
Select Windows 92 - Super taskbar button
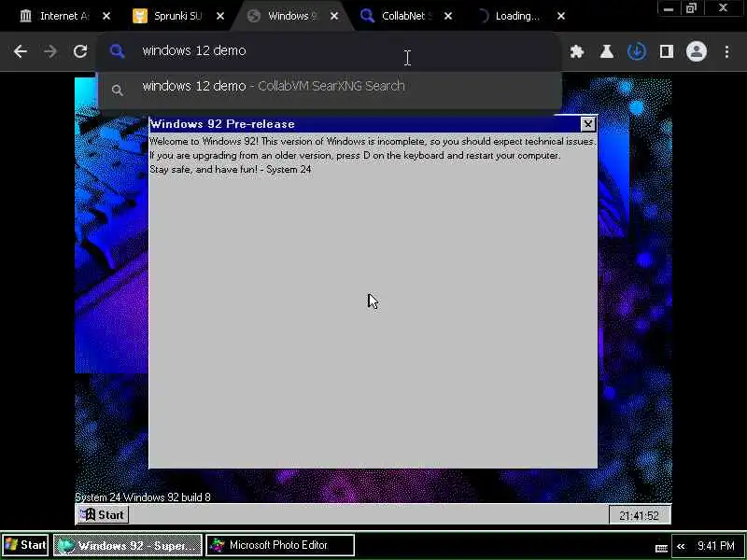pos(128,545)
